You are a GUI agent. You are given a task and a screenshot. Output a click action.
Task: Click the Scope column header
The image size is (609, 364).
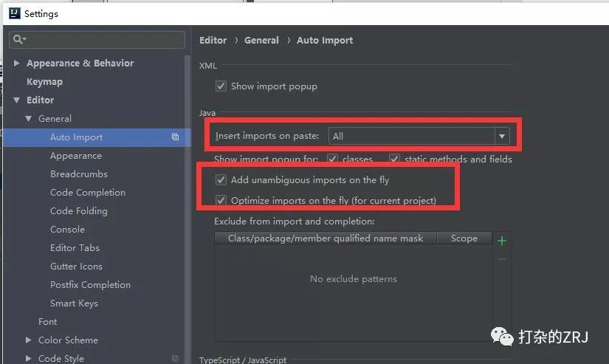464,238
